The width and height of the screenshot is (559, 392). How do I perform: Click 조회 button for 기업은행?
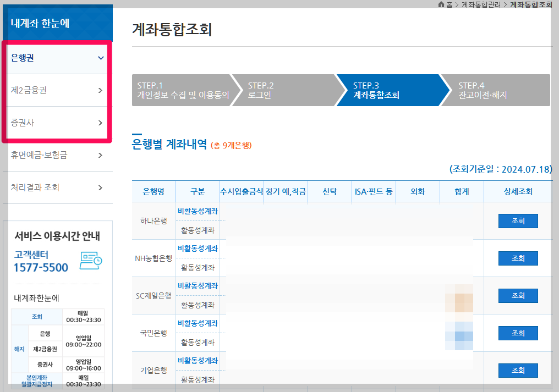(518, 370)
